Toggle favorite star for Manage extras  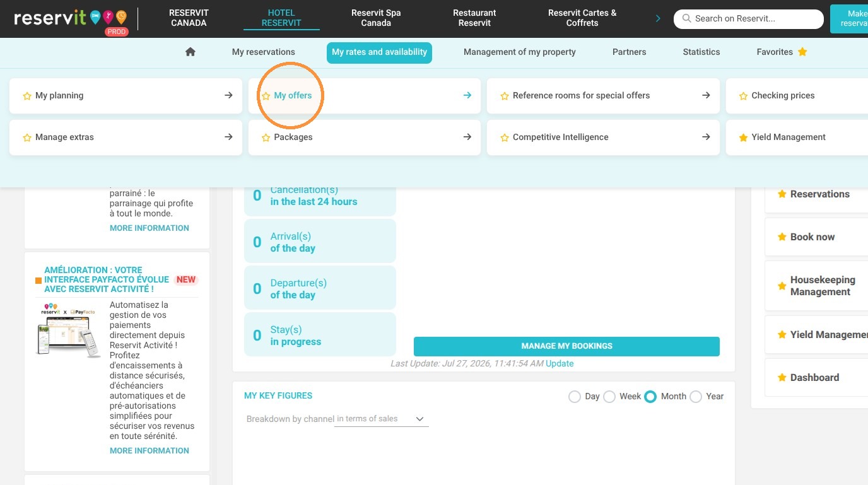tap(27, 137)
